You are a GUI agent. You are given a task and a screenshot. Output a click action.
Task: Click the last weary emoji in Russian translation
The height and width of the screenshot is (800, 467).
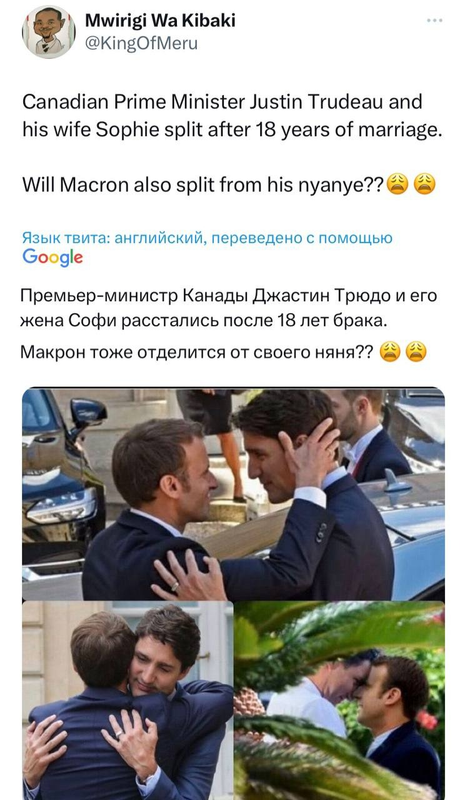(415, 352)
